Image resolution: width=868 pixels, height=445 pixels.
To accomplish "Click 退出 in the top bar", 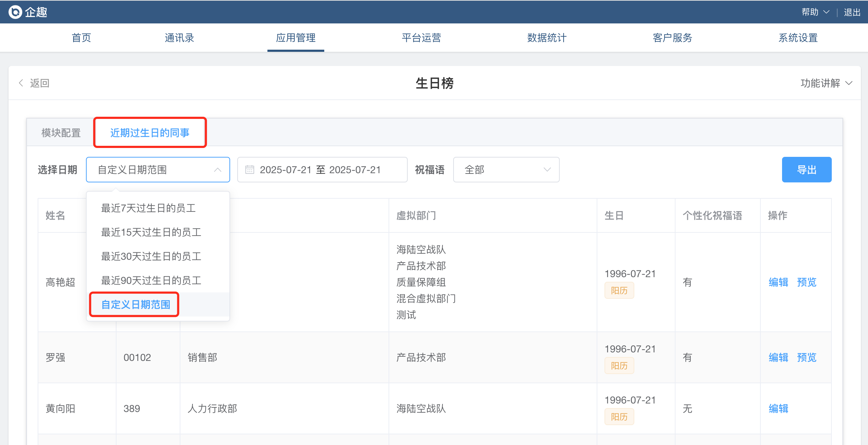I will click(x=852, y=12).
